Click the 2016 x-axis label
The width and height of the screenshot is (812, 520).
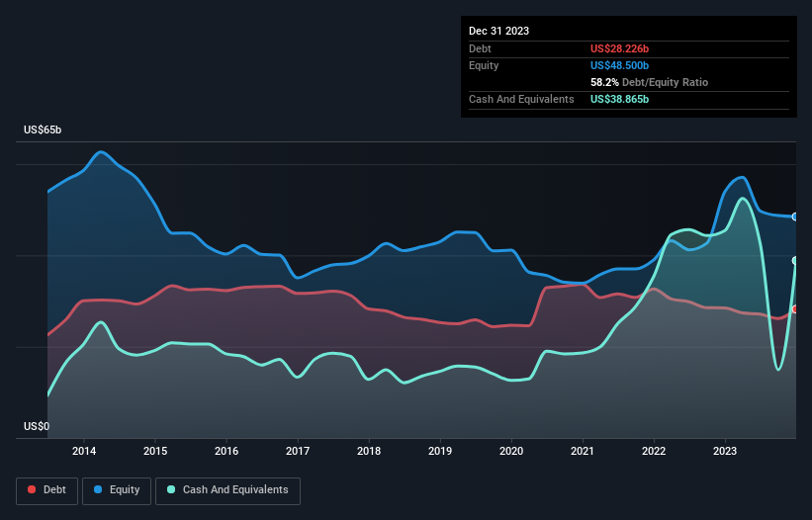click(226, 451)
